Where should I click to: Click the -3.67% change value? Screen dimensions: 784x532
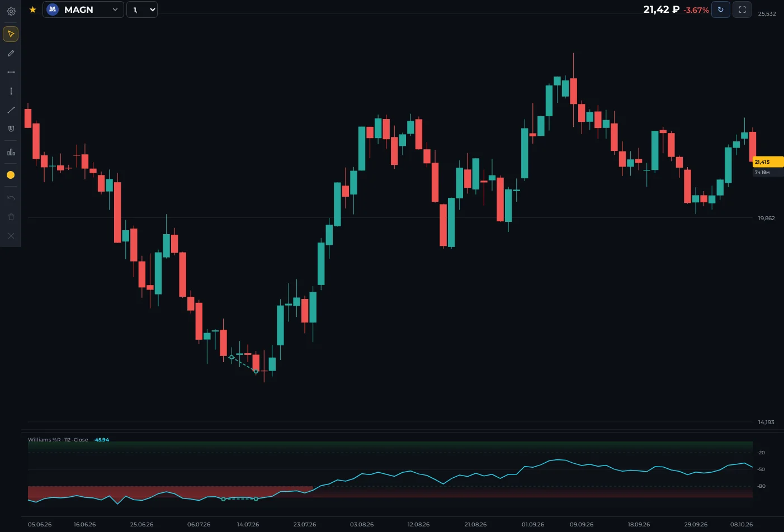[x=696, y=10]
